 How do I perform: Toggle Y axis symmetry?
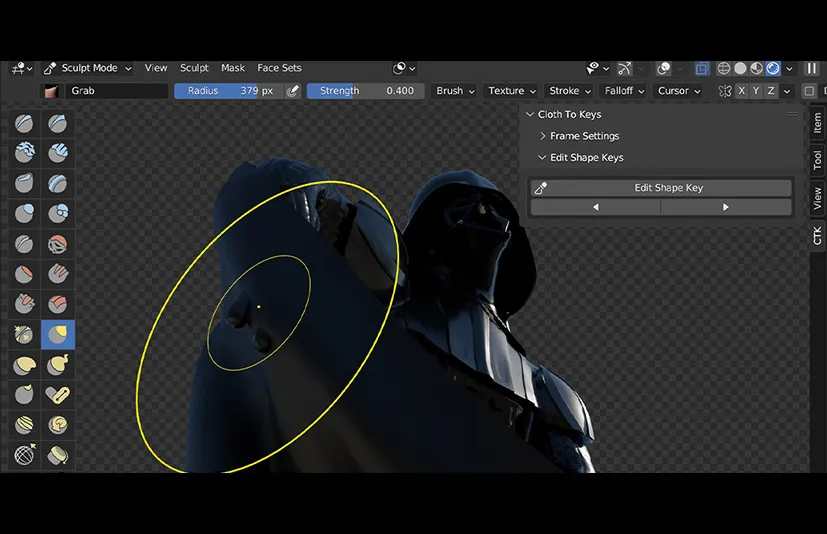point(756,91)
